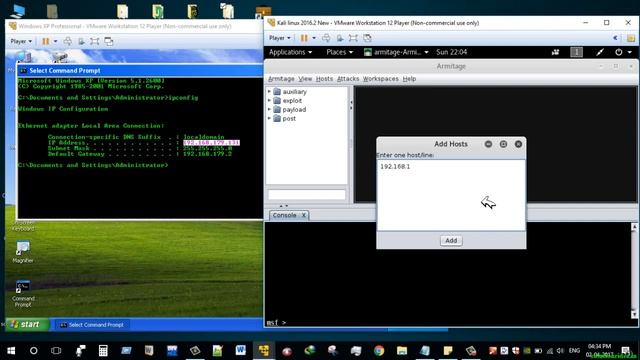Click the Cortana search circle on taskbar

(x=33, y=351)
